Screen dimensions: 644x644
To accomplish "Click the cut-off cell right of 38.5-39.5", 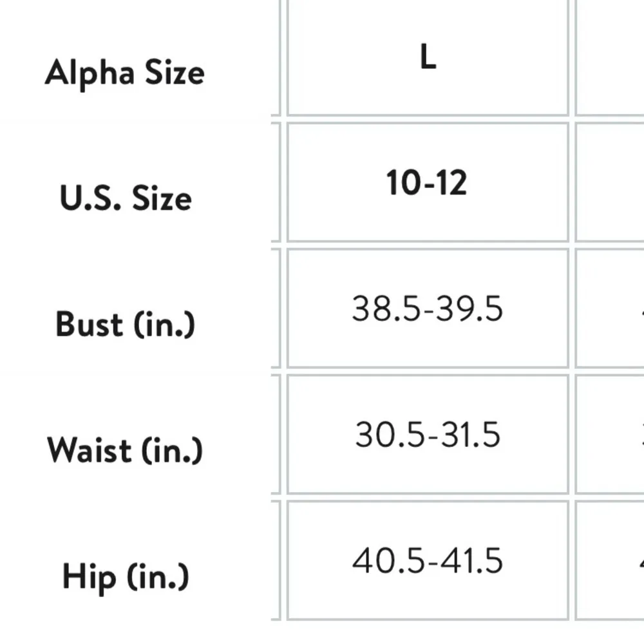I will point(611,308).
